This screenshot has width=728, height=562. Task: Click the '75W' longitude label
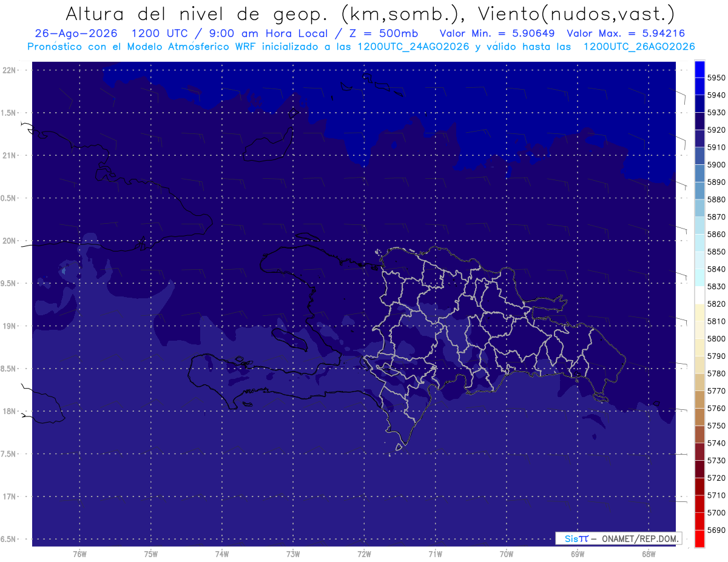pos(151,554)
